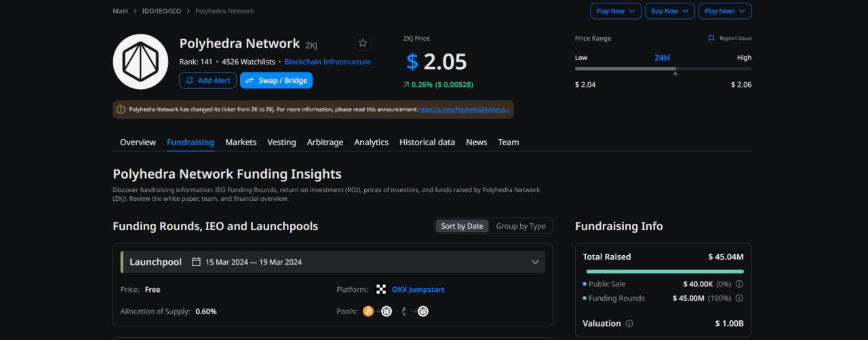The height and width of the screenshot is (340, 868).
Task: Click the Polyhedra Network logo
Action: click(140, 62)
